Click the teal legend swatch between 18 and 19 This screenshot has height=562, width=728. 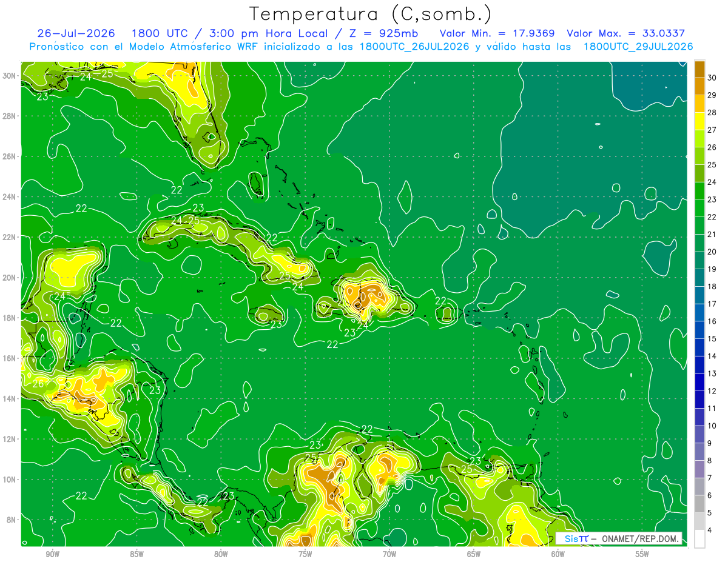699,278
